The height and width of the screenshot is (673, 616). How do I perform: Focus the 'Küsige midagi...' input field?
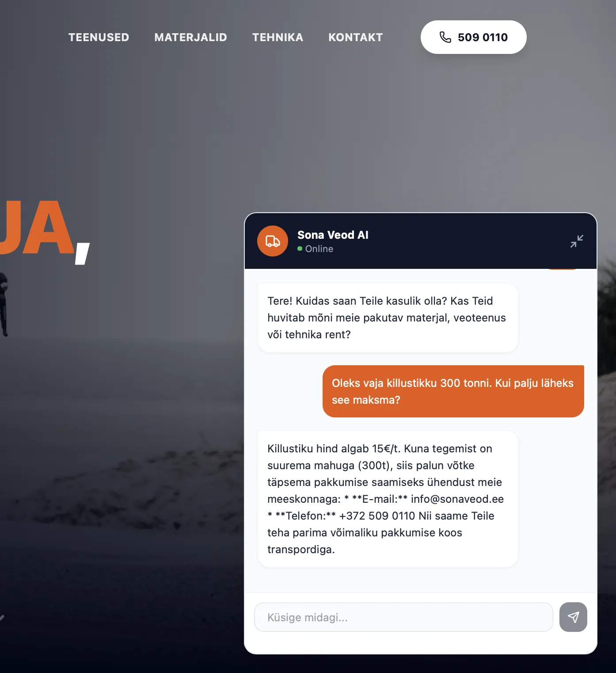[x=403, y=617]
